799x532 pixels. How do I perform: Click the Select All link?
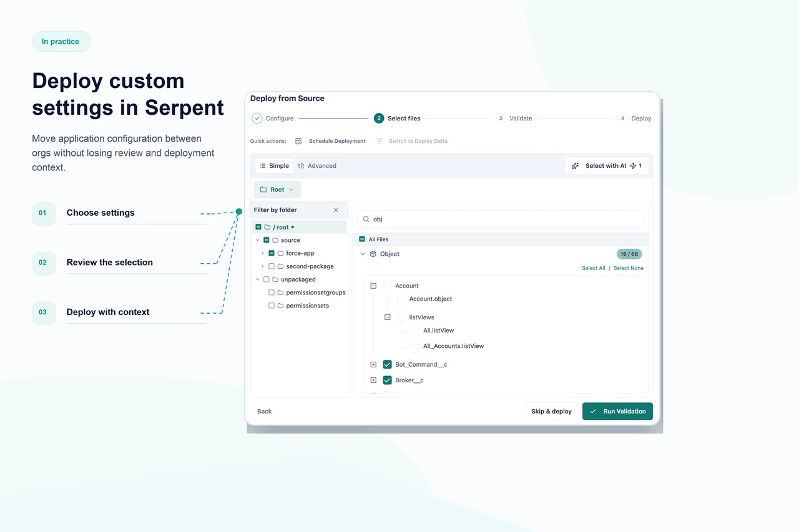(x=594, y=268)
